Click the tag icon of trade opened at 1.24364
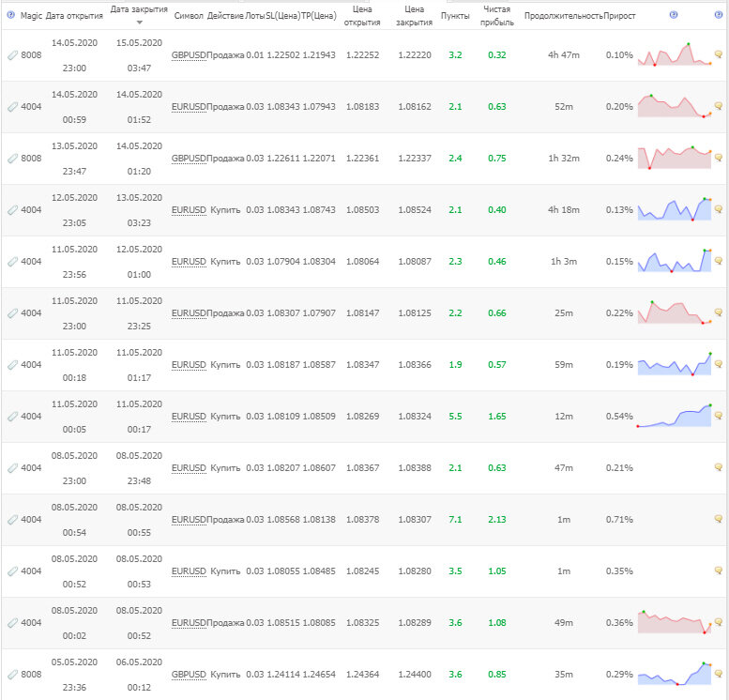 coord(12,675)
